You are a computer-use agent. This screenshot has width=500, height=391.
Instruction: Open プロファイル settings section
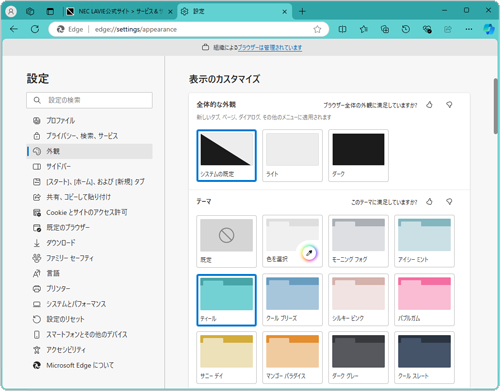click(x=89, y=121)
